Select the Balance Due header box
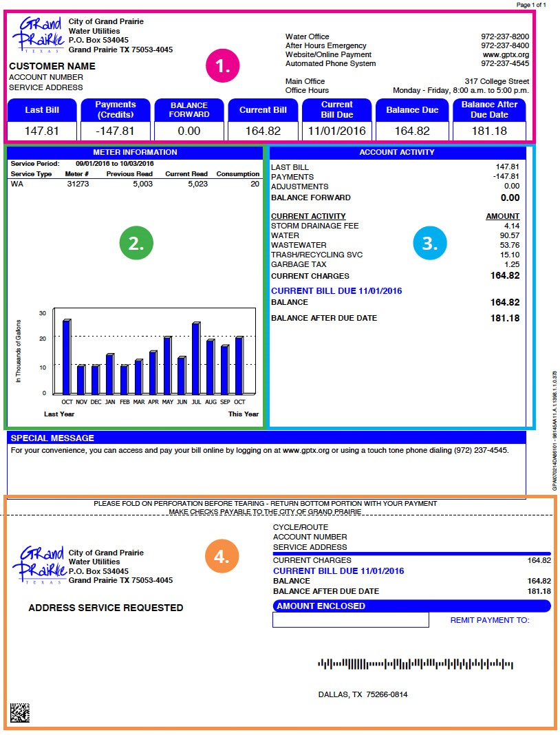The image size is (560, 735). pos(412,109)
